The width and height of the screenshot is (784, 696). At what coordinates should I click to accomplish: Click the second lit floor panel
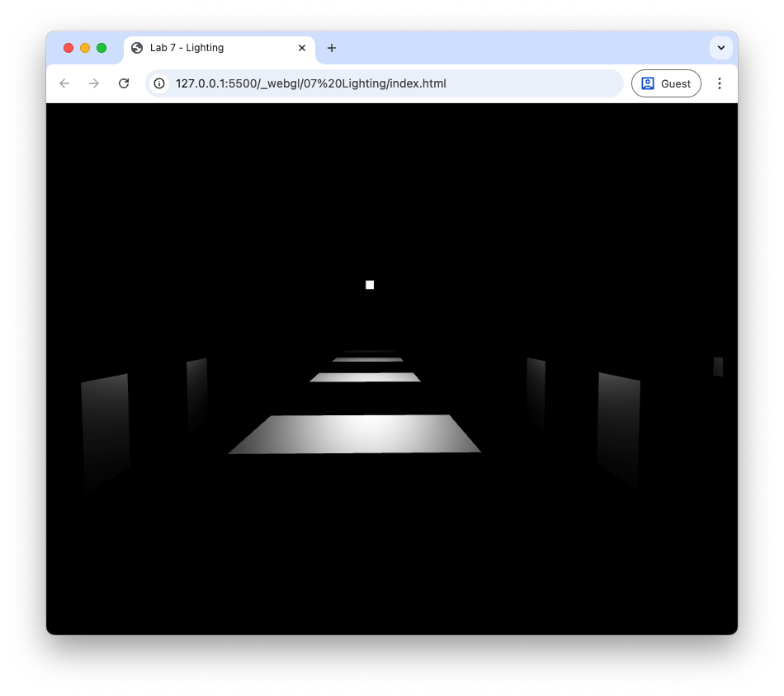365,377
